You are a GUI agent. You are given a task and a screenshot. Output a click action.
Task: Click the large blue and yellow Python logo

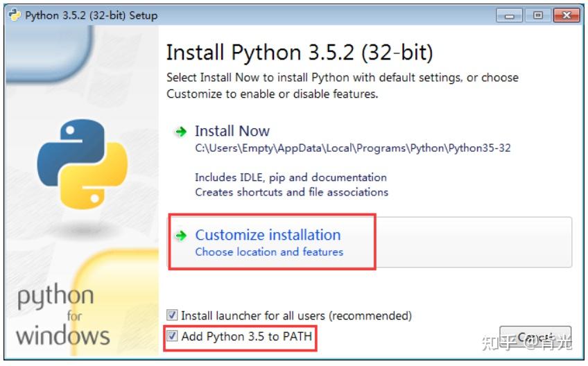(82, 164)
